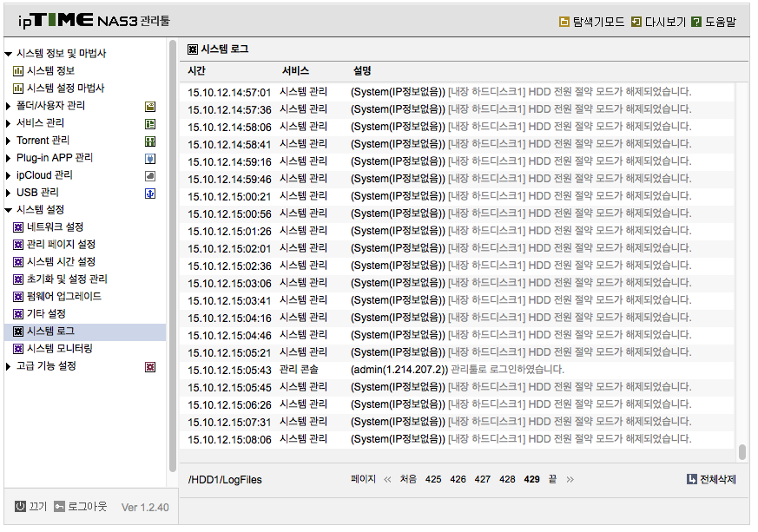Open 네트워크 설정 menu entry
The width and height of the screenshot is (758, 532).
pyautogui.click(x=55, y=227)
